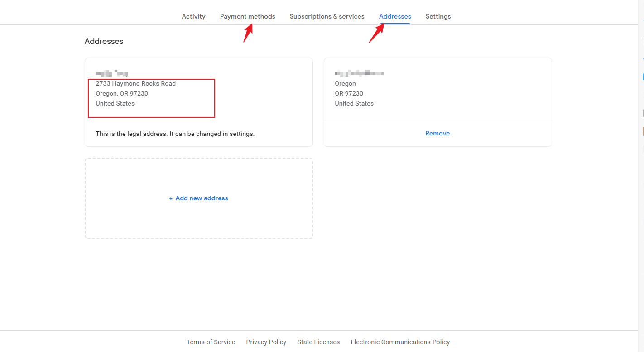The width and height of the screenshot is (644, 352).
Task: Click the plus icon to add an address
Action: coord(171,198)
